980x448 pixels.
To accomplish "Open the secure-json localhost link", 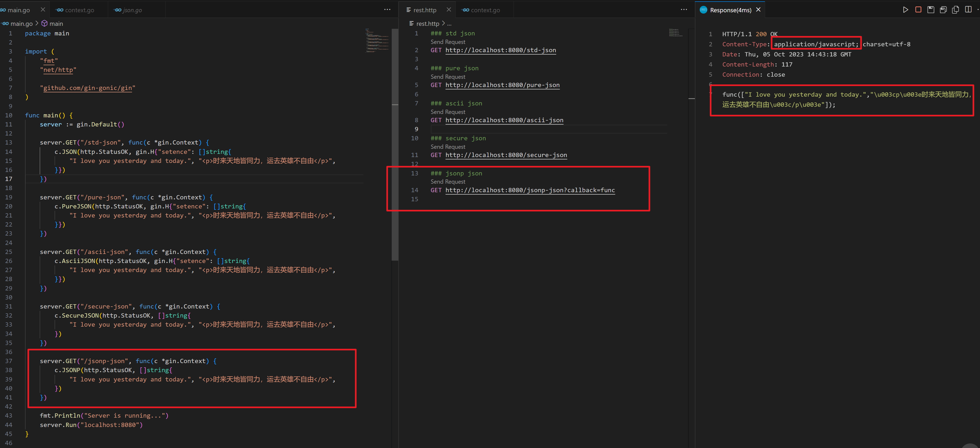I will point(506,155).
